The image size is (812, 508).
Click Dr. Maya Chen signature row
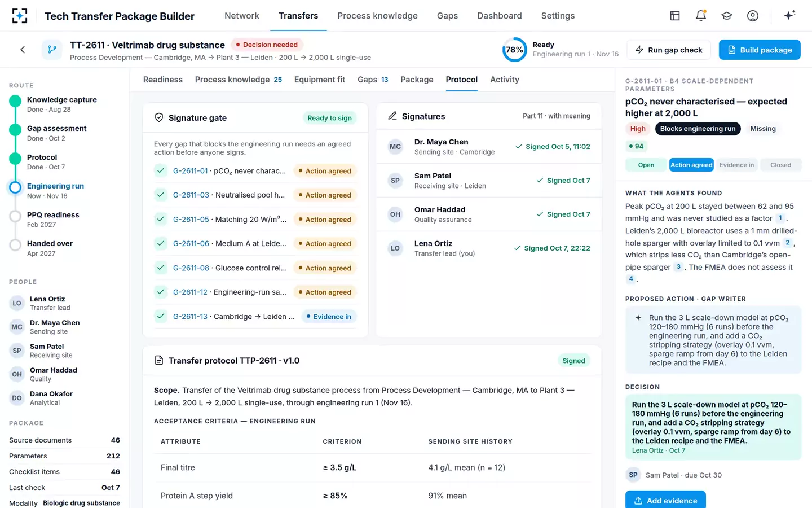489,147
